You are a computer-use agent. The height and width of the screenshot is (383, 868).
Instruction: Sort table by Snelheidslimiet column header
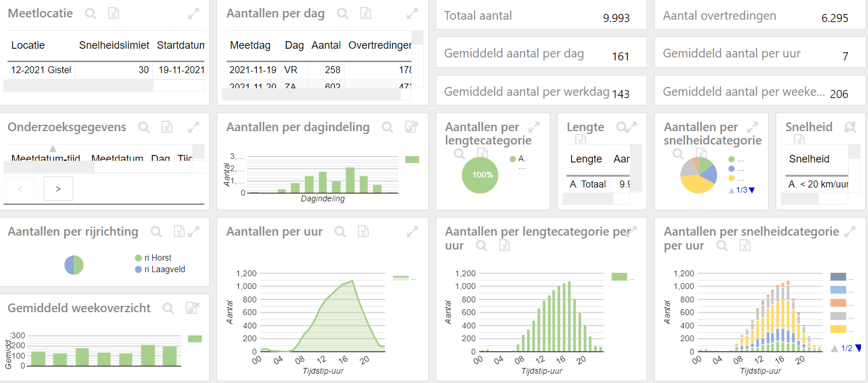(114, 45)
